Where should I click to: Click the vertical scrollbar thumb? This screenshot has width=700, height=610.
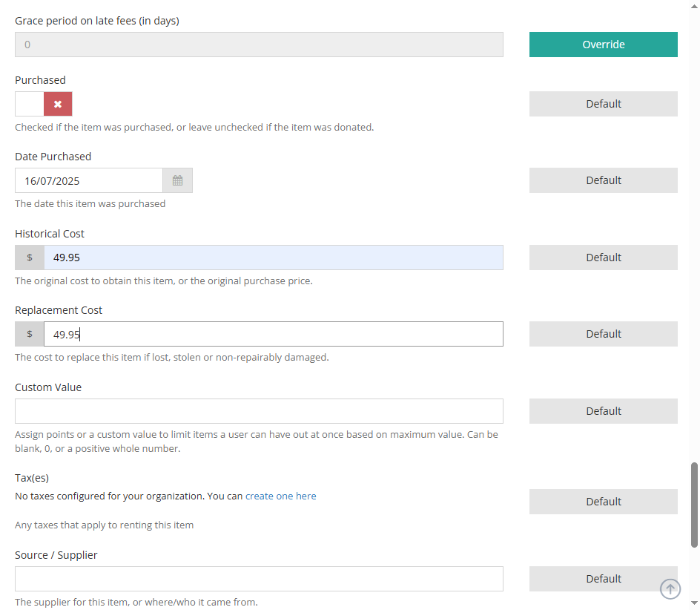click(x=694, y=505)
